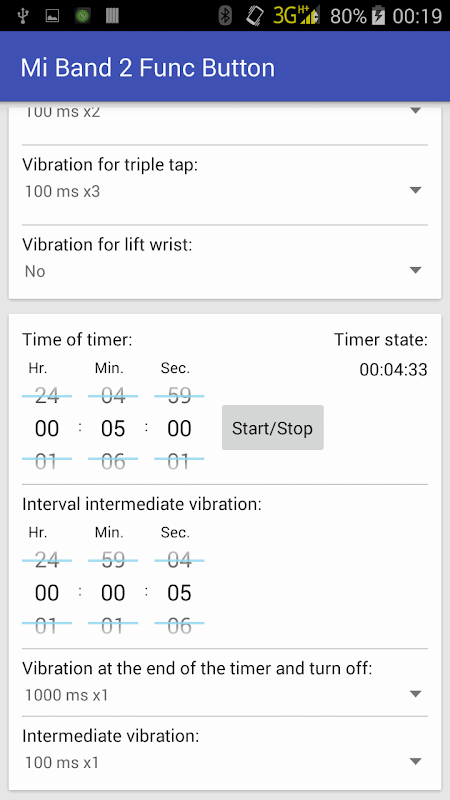The height and width of the screenshot is (800, 450).
Task: Select 59 in timer seconds picker
Action: [179, 395]
